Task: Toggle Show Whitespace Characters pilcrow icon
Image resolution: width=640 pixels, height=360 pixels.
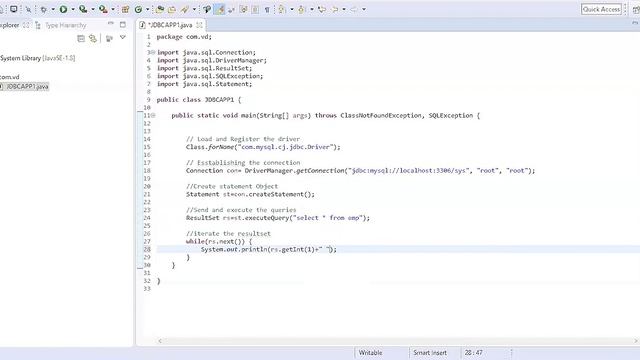Action: pos(267,9)
